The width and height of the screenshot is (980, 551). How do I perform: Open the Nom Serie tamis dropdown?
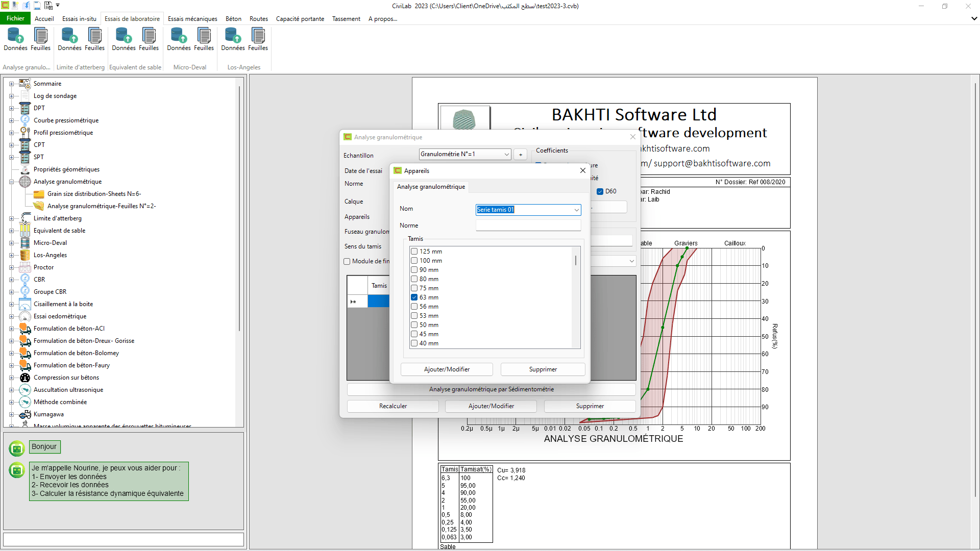[576, 210]
